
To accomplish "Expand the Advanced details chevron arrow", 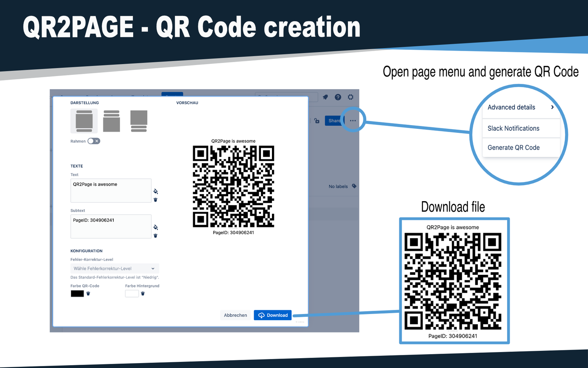I will coord(552,107).
